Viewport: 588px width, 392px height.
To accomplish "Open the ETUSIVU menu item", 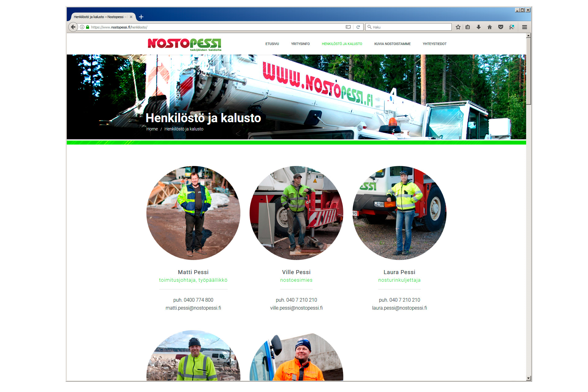I will [x=272, y=44].
